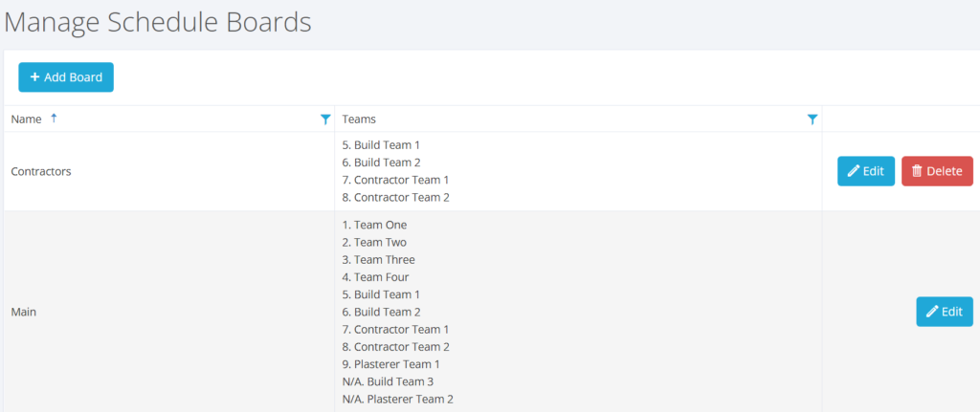Edit the Main schedule board
This screenshot has width=980, height=412.
pyautogui.click(x=945, y=312)
